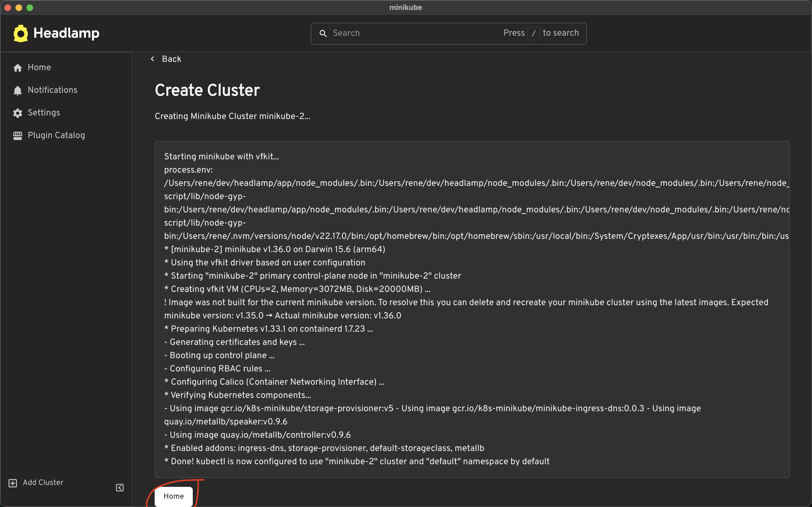Image resolution: width=812 pixels, height=507 pixels.
Task: Select Notifications in the sidebar menu
Action: click(x=52, y=90)
